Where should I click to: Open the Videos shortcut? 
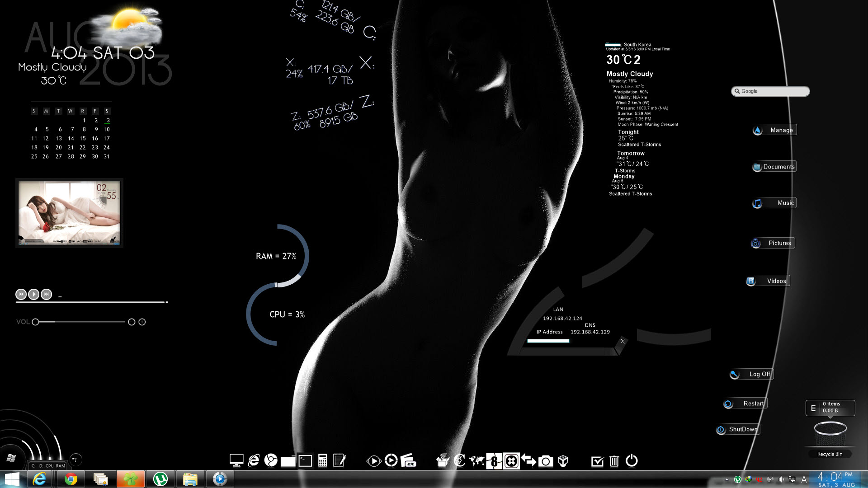[768, 281]
